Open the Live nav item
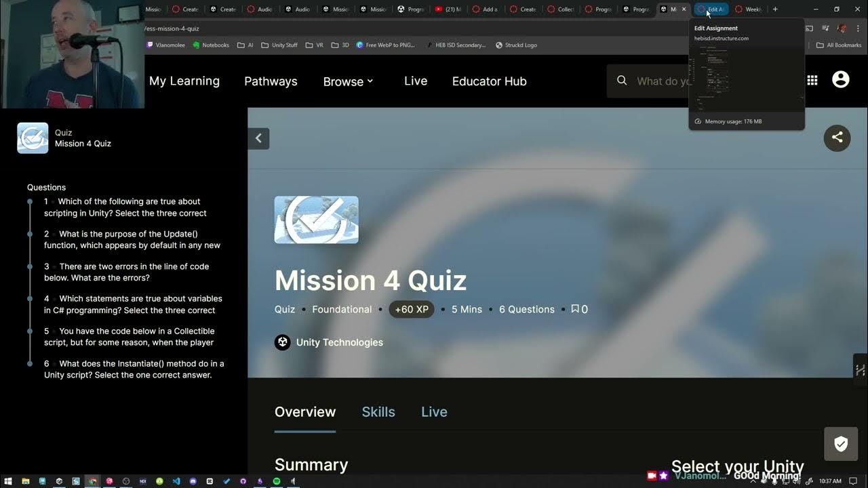This screenshot has width=868, height=488. [x=416, y=81]
